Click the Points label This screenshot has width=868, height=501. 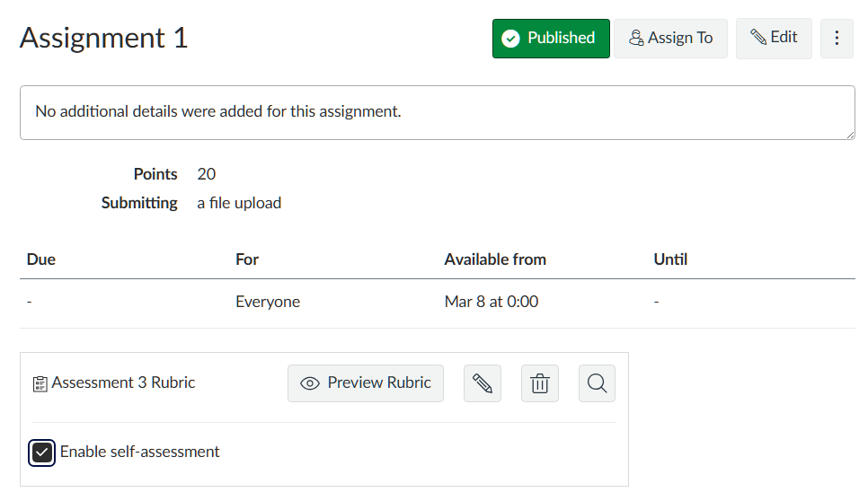[x=155, y=174]
